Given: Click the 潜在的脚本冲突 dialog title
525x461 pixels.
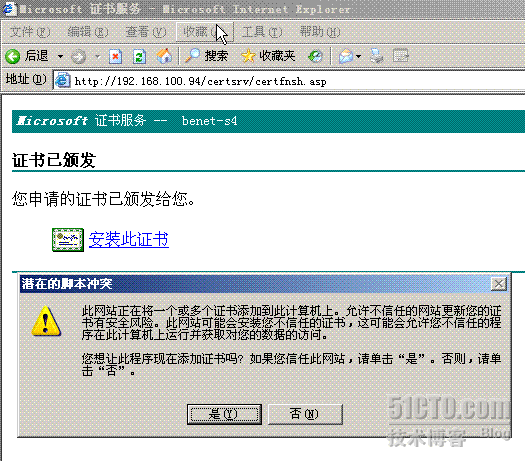Looking at the screenshot, I should coord(67,284).
